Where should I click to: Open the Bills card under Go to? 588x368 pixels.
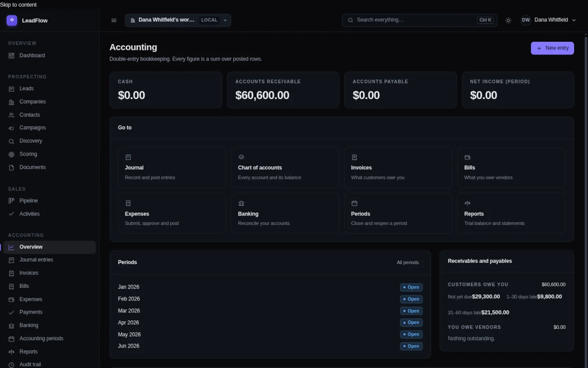(511, 168)
